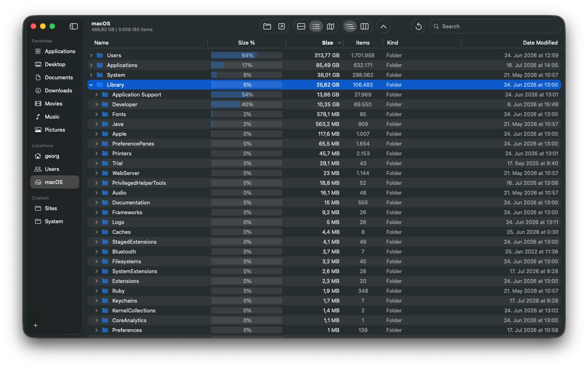Click the Application Support 54% size bar

pos(247,94)
